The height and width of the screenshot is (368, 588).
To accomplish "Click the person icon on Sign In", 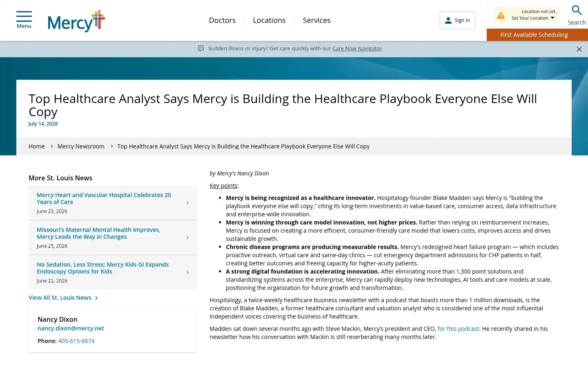I will click(448, 20).
